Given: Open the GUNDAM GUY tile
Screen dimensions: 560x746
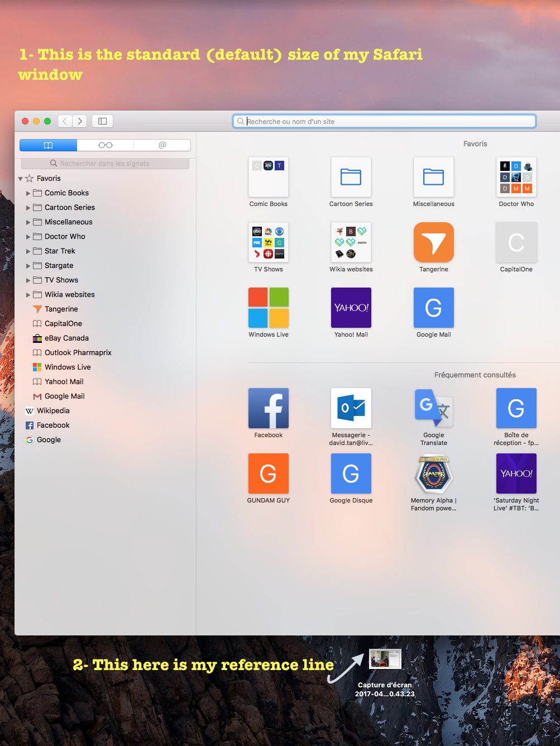Looking at the screenshot, I should pyautogui.click(x=269, y=474).
